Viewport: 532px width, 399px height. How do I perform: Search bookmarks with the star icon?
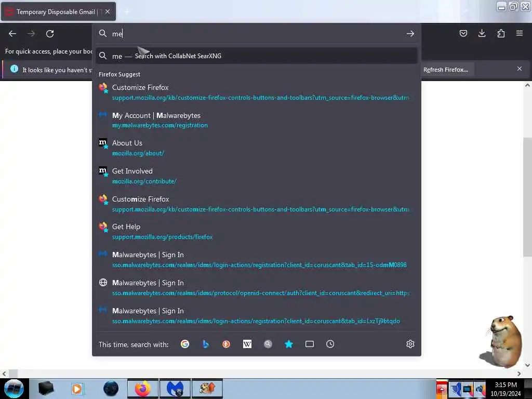coord(289,344)
